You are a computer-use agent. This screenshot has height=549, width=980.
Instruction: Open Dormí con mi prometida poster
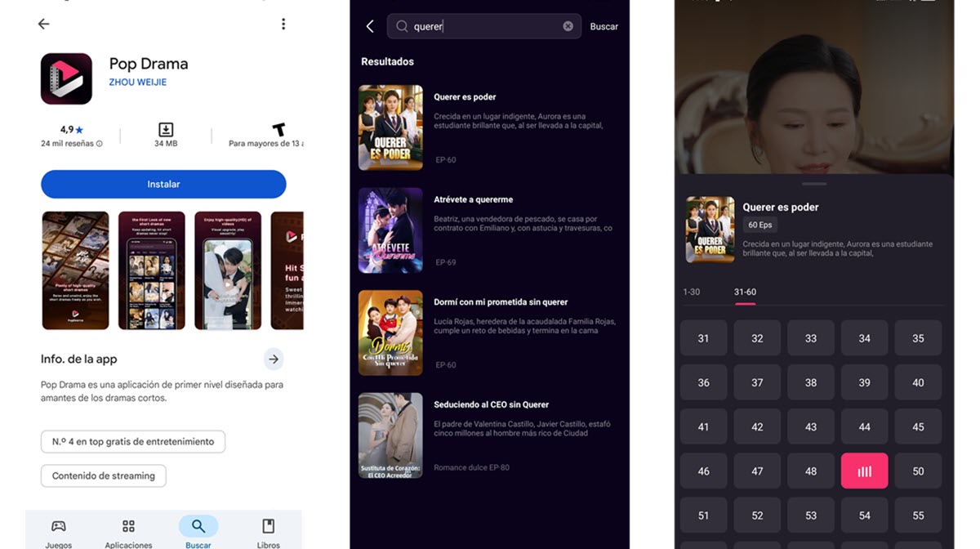(390, 333)
